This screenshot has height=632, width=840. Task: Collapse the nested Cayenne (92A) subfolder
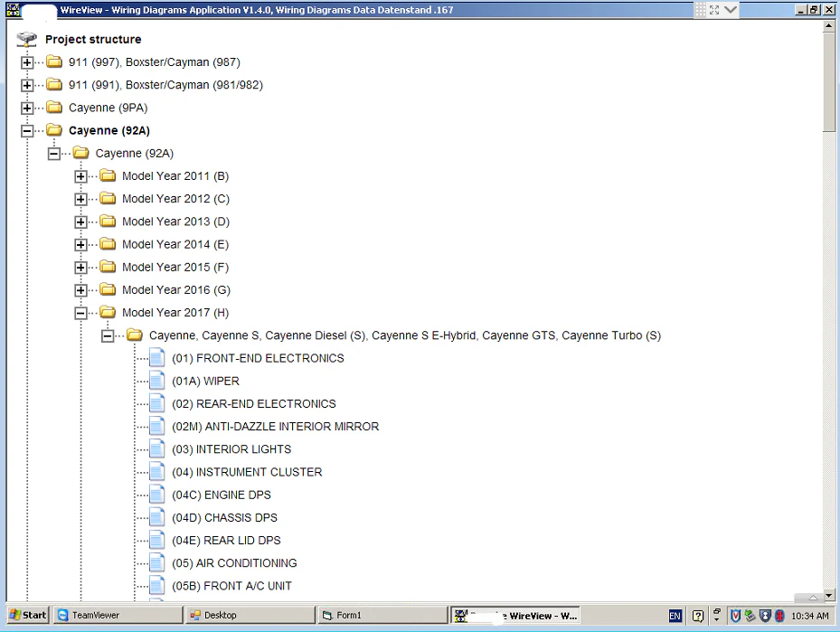[53, 154]
